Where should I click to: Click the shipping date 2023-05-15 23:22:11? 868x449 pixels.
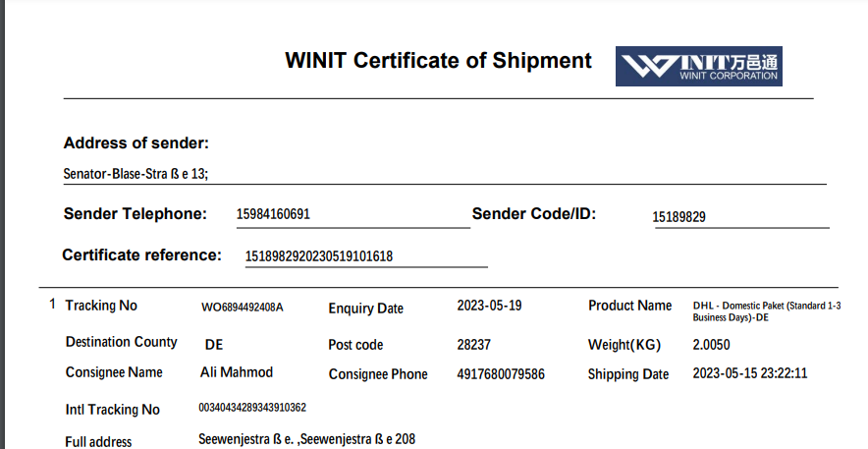(750, 373)
